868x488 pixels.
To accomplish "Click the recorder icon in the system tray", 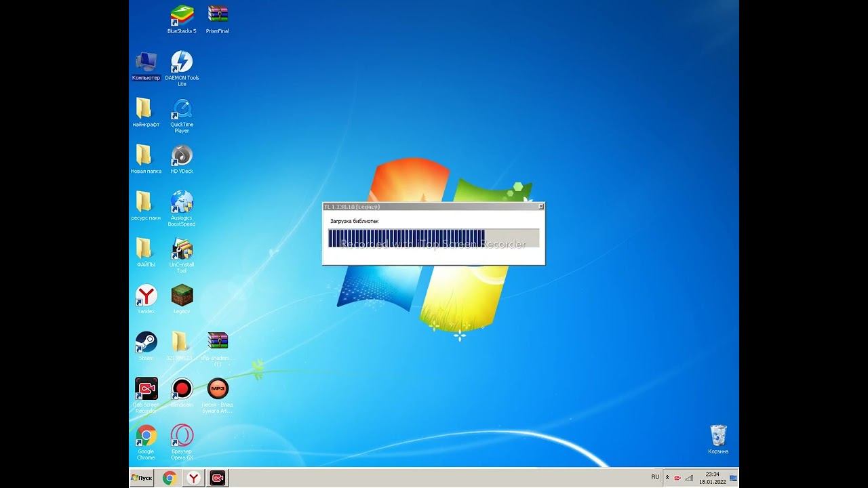I will 677,478.
